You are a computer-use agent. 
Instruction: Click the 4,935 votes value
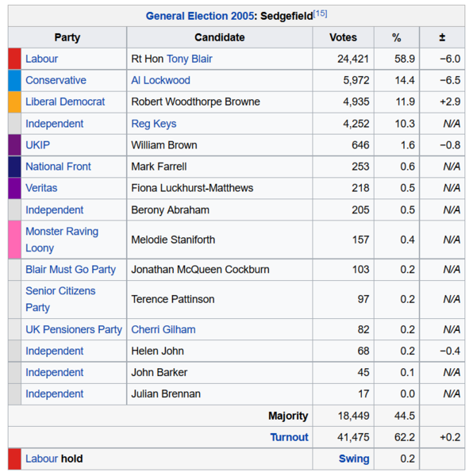tap(356, 102)
